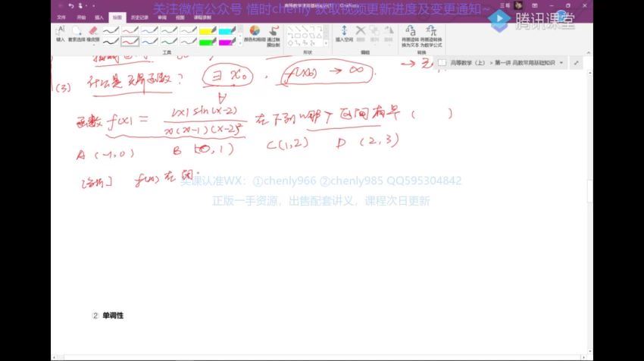Switch to the 审阅 ribbon tab

(162, 17)
